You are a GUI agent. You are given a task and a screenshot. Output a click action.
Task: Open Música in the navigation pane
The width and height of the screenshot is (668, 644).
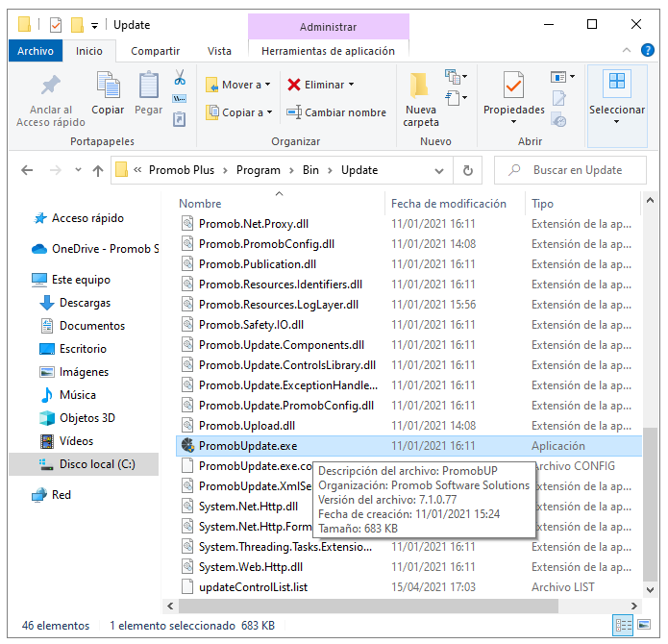(x=78, y=395)
